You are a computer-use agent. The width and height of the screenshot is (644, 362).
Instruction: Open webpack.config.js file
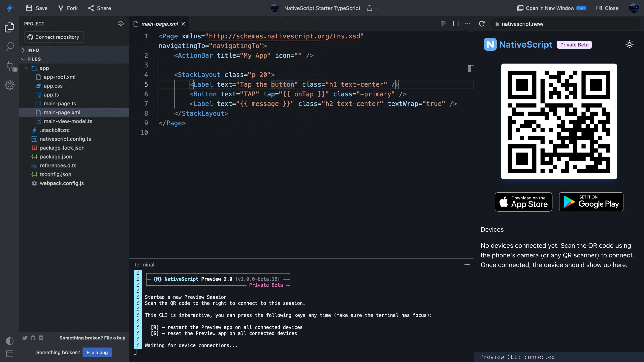coord(74,183)
